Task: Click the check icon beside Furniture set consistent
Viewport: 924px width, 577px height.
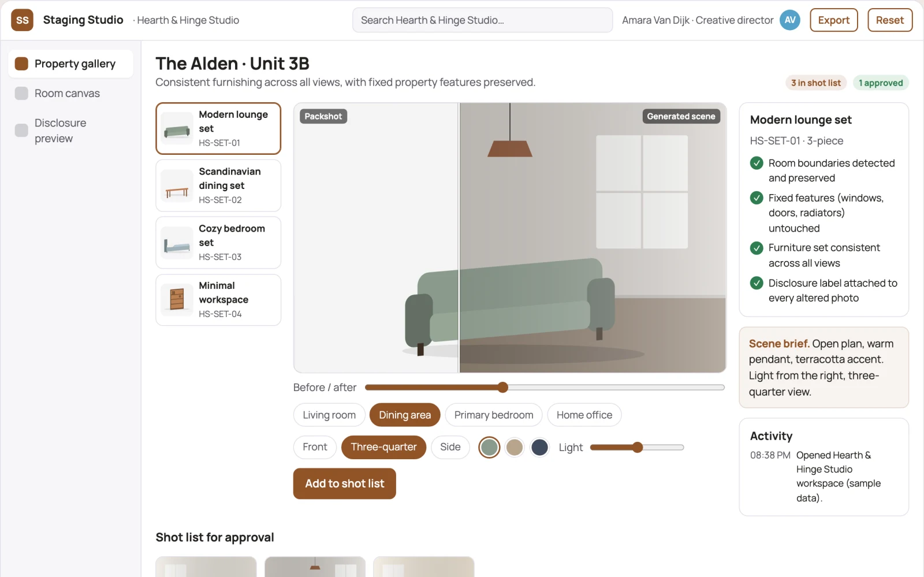Action: (x=757, y=248)
